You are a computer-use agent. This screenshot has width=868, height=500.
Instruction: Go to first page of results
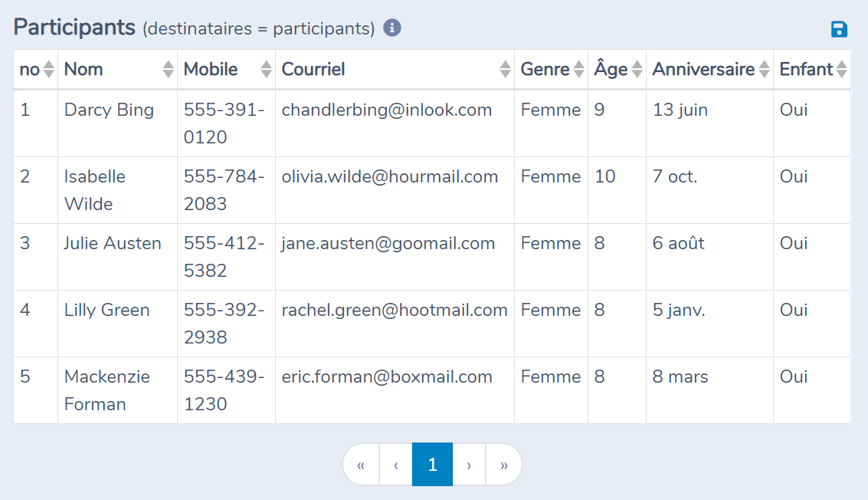361,465
